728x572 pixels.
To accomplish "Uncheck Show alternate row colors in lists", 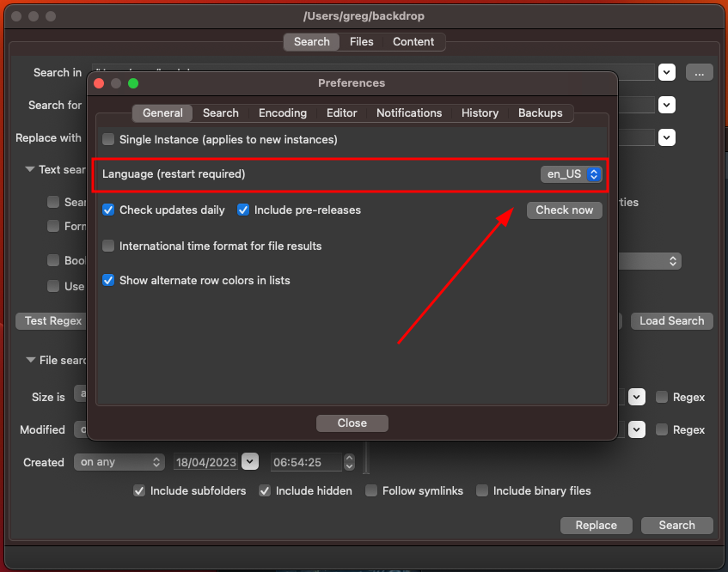I will coord(108,280).
